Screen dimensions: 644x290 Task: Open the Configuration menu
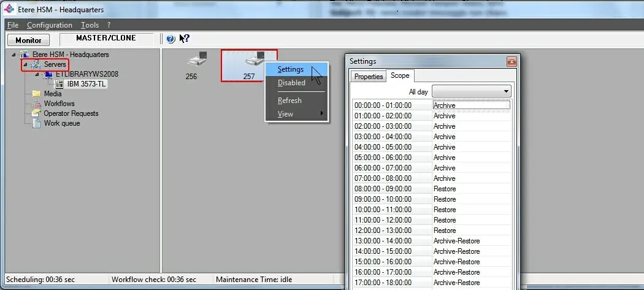click(x=50, y=25)
